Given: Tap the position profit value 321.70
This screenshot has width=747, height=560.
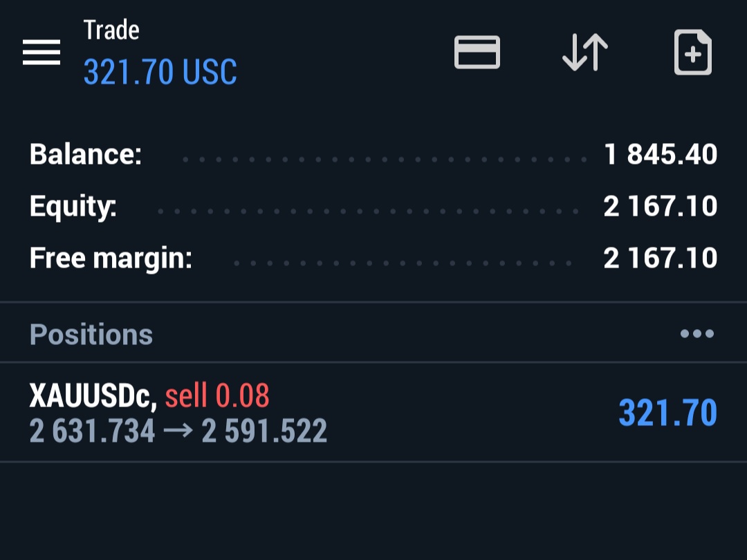Looking at the screenshot, I should point(667,412).
